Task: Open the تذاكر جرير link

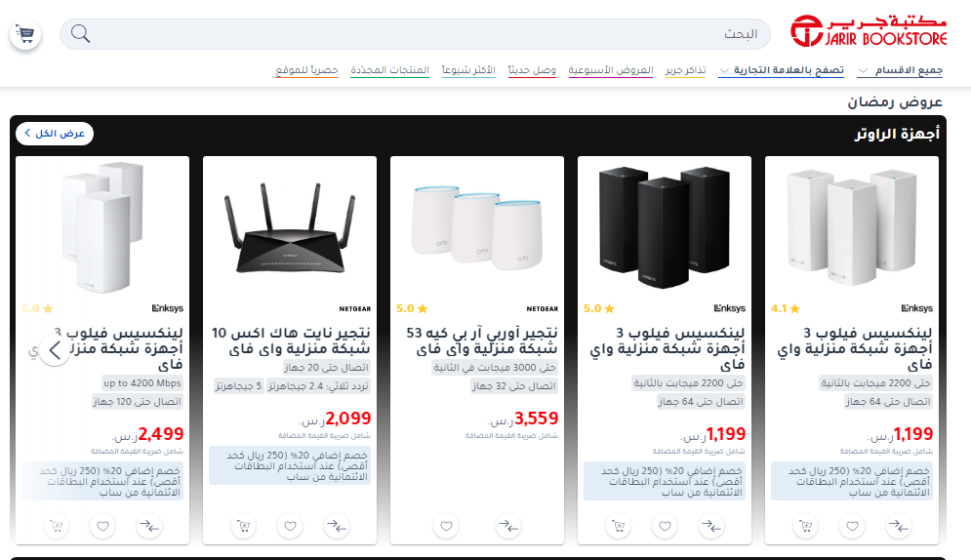Action: (685, 70)
